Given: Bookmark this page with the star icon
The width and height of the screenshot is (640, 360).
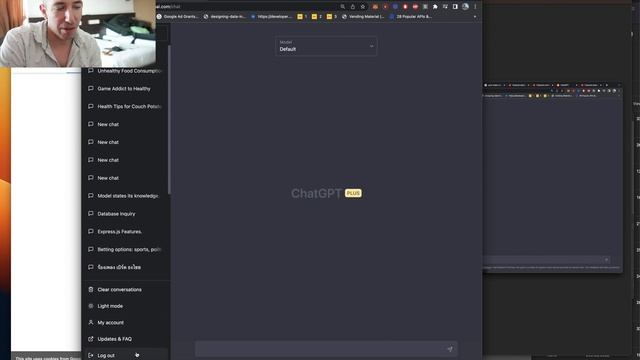Looking at the screenshot, I should click(362, 7).
